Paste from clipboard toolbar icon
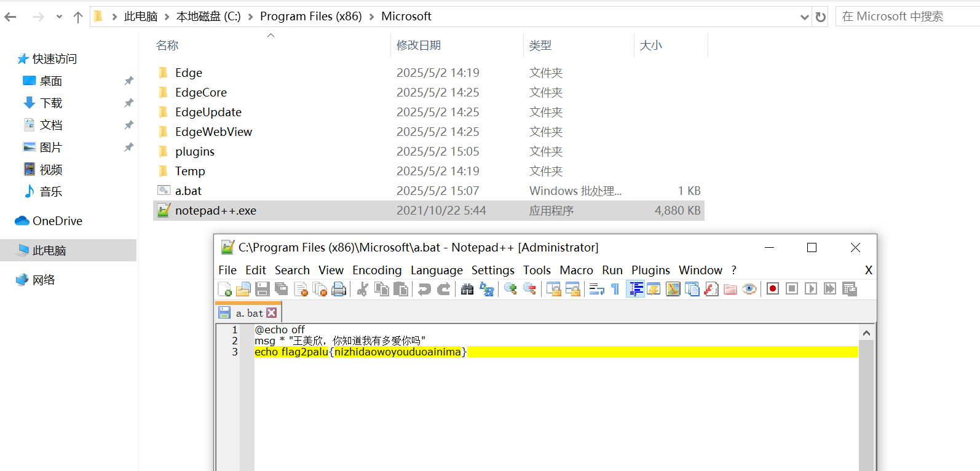 [401, 289]
